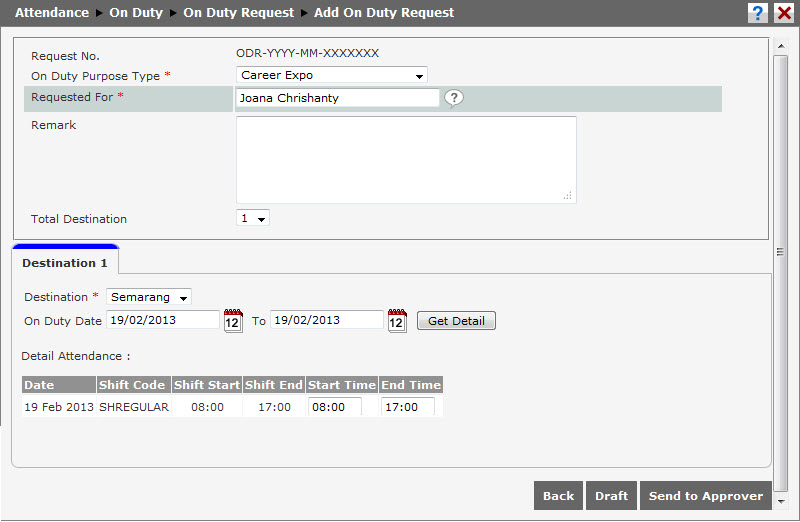Open the Total Destination dropdown
The height and width of the screenshot is (522, 800).
(x=253, y=218)
